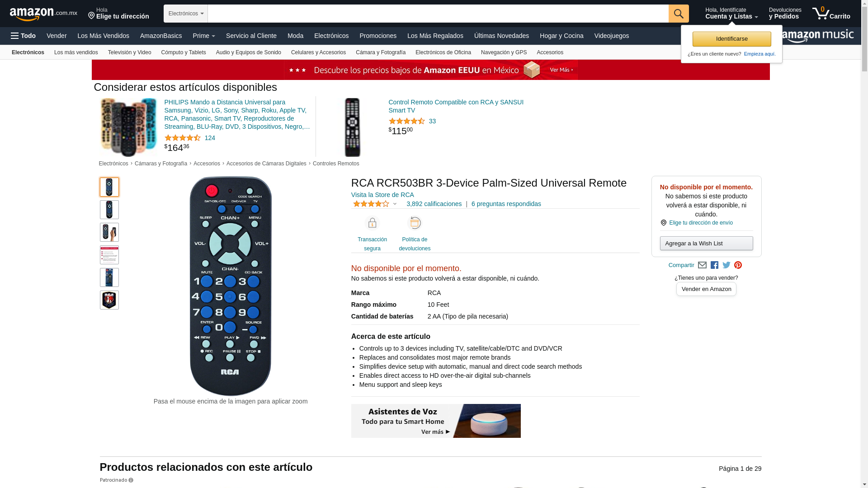Image resolution: width=868 pixels, height=488 pixels.
Task: Select Celulares y Accesorios subcategory tab
Action: [318, 52]
